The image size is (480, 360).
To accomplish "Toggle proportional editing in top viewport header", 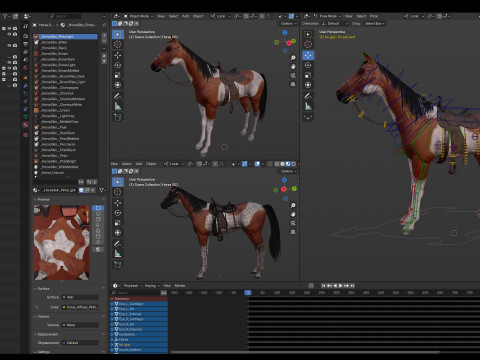I will tap(262, 16).
